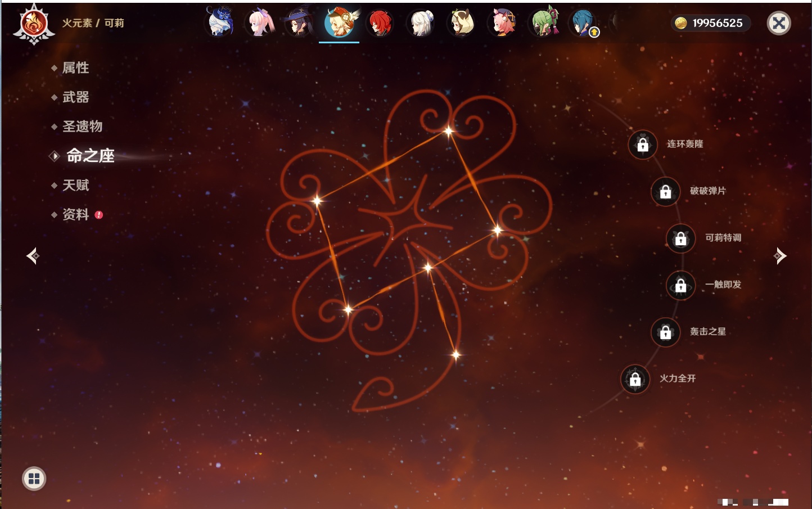Viewport: 812px width, 509px height.
Task: Click the 一触即发 label text
Action: click(723, 285)
